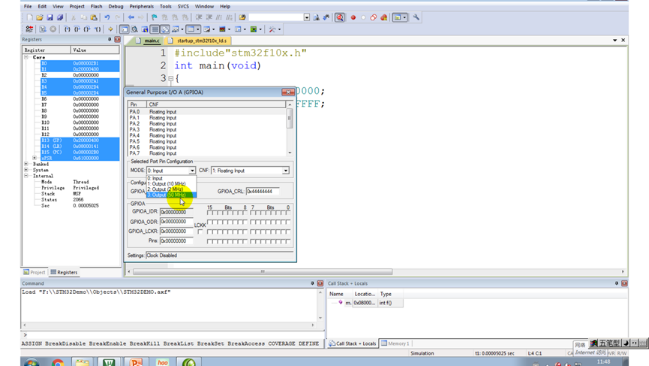
Task: Step into the next line with the Step icon
Action: click(67, 29)
